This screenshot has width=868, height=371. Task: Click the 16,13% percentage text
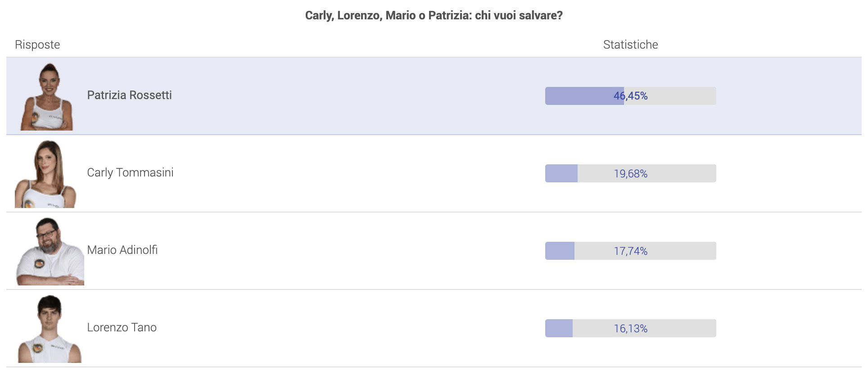630,328
